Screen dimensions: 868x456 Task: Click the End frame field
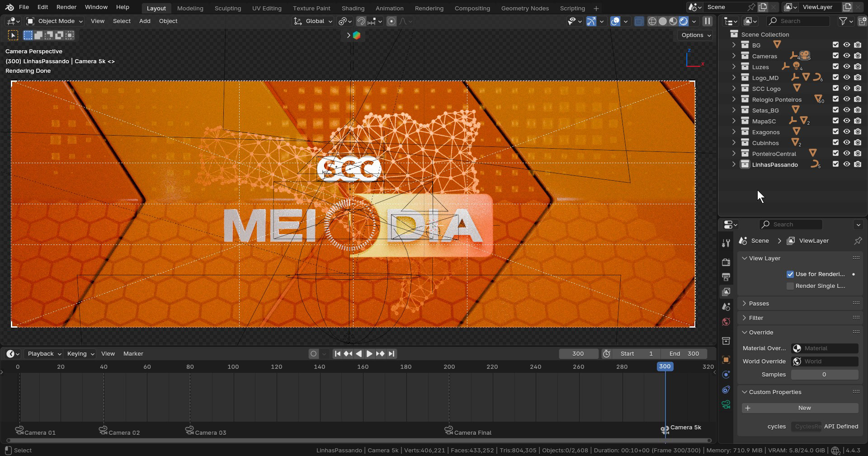tap(684, 354)
